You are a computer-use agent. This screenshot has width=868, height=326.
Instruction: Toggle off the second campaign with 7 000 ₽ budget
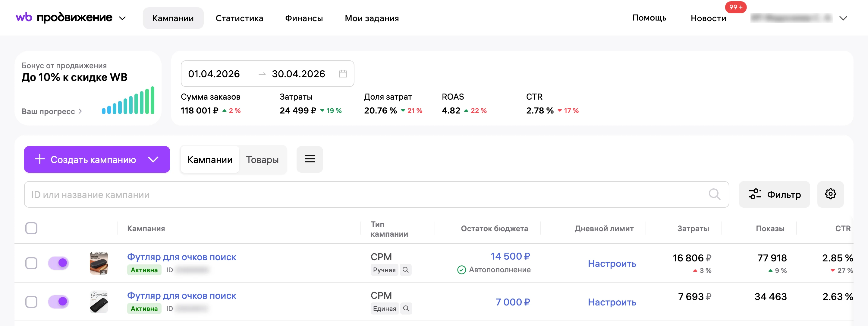(x=58, y=301)
